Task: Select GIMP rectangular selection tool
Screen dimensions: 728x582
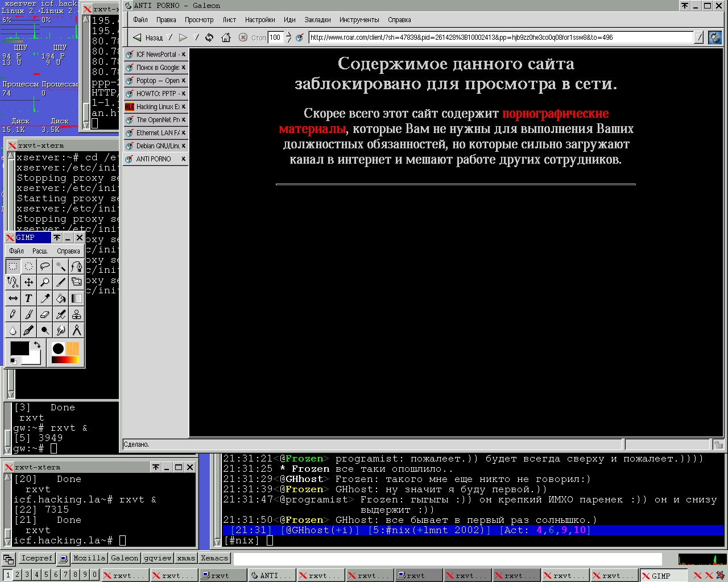Action: (13, 266)
